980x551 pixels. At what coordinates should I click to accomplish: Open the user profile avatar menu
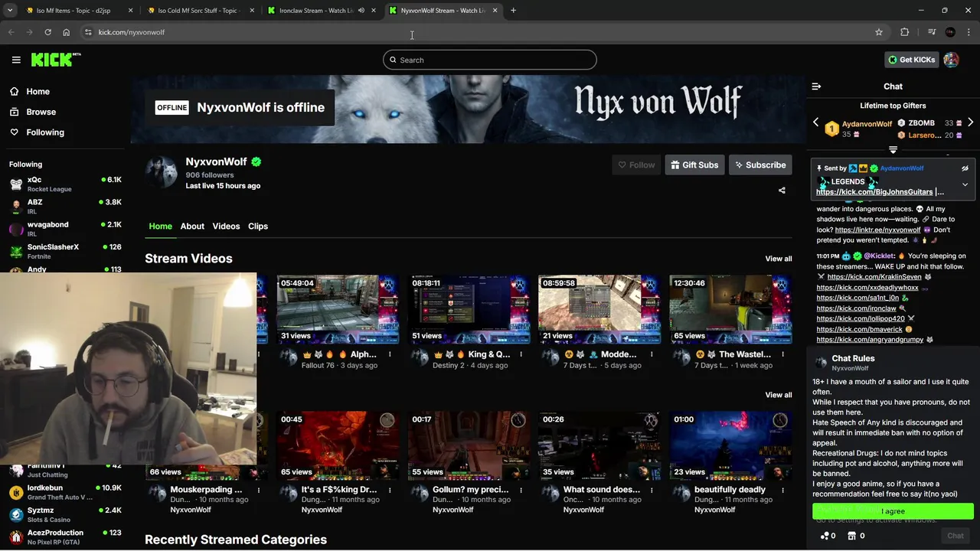coord(951,60)
